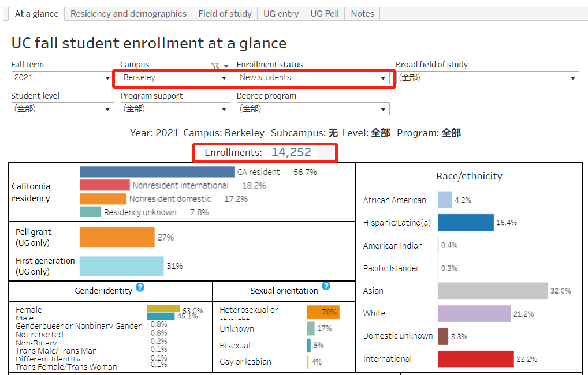588x375 pixels.
Task: Select the orange Pell grant bar
Action: coord(117,237)
